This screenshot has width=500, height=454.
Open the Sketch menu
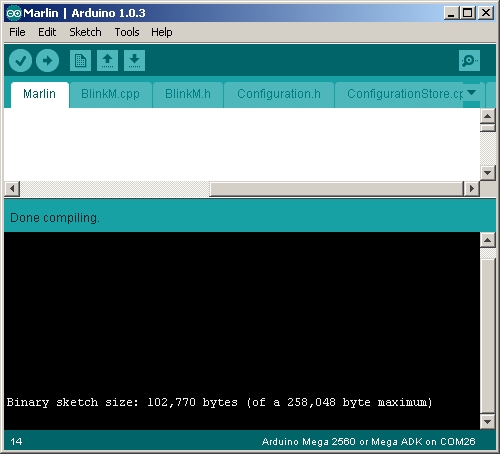coord(85,32)
